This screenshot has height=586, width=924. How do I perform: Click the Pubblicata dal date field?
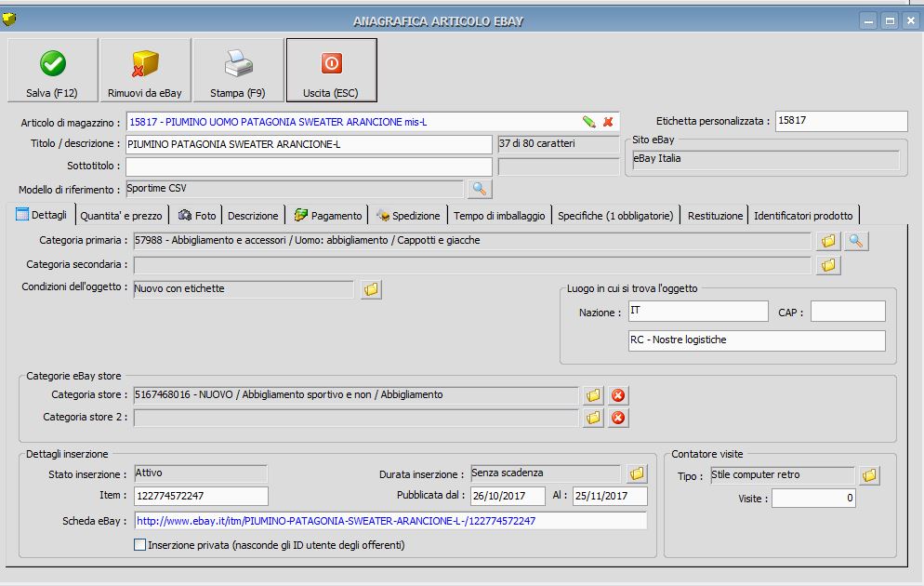(508, 496)
